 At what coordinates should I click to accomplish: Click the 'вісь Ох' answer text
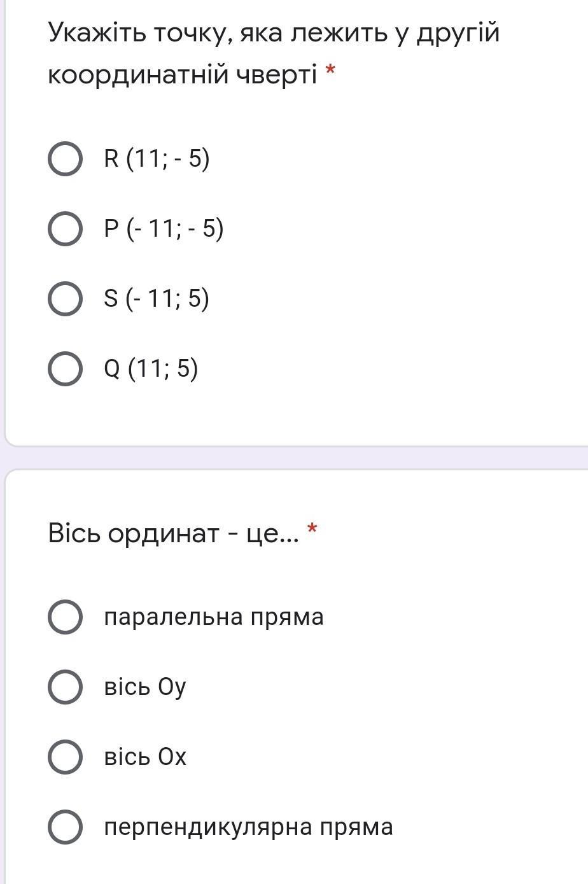click(x=145, y=757)
